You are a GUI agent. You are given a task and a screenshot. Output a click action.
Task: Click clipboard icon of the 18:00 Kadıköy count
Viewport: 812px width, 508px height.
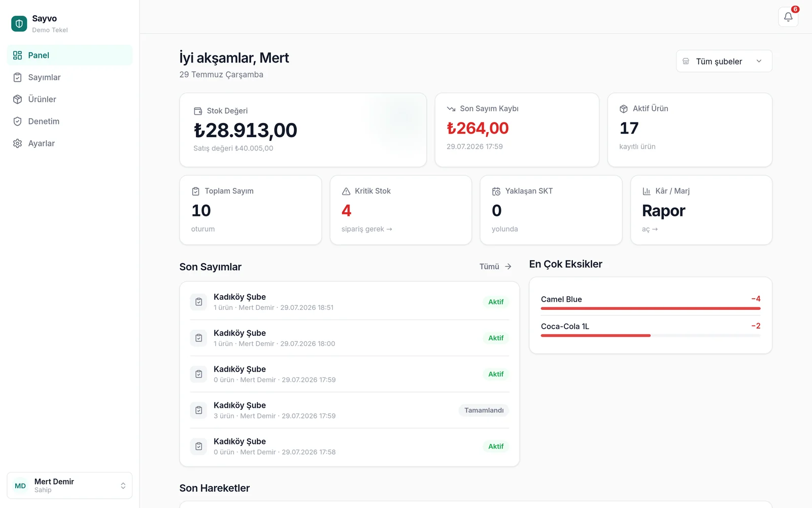[x=198, y=338]
